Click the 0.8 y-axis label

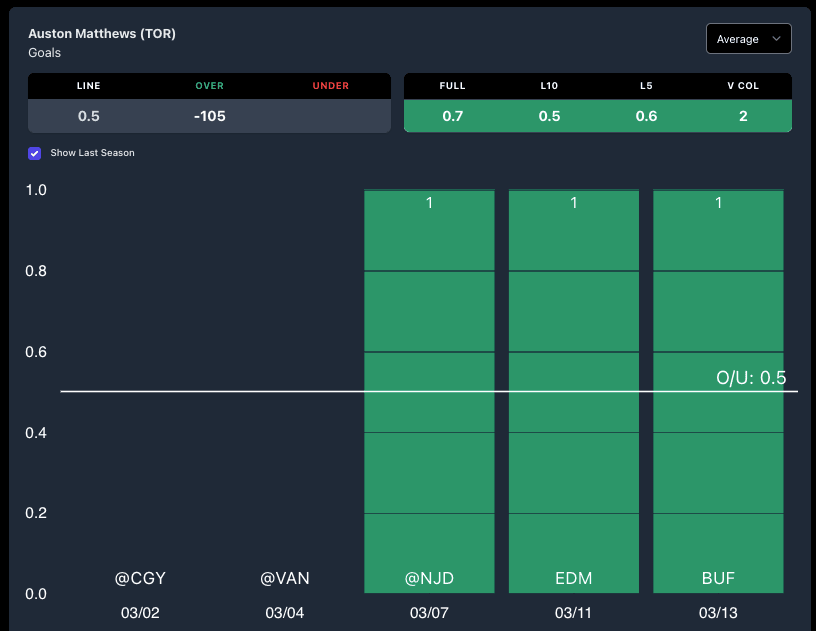pos(36,271)
